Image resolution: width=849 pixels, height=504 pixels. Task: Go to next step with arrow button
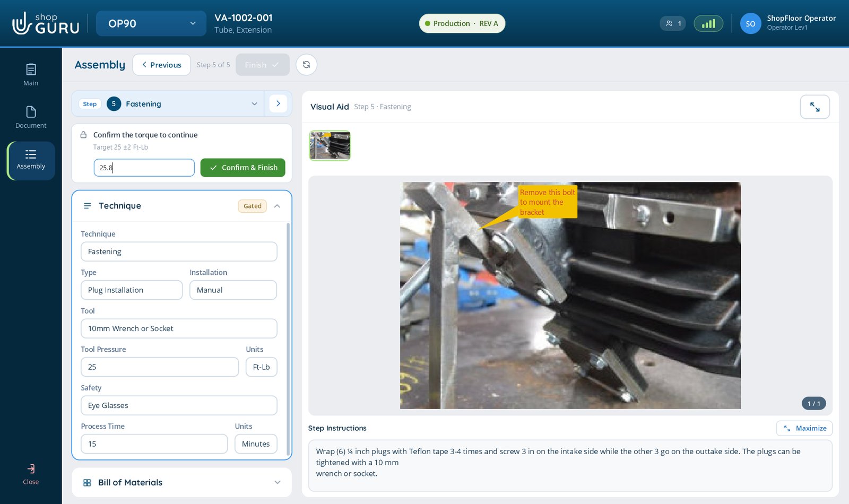click(x=278, y=103)
